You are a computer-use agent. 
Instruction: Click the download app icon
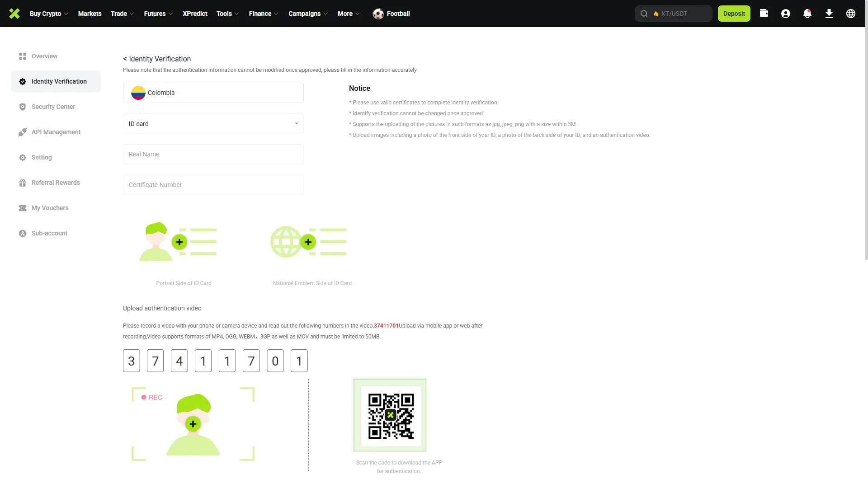click(x=829, y=14)
